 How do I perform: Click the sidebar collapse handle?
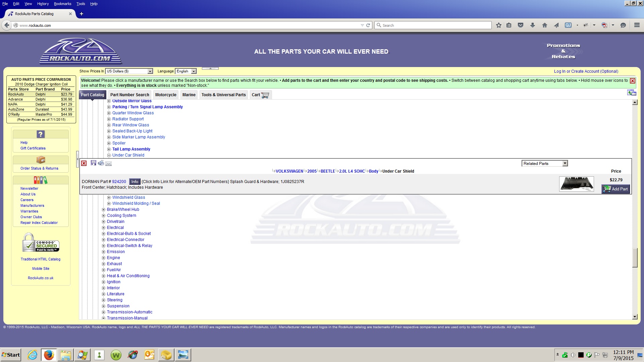coord(77,159)
